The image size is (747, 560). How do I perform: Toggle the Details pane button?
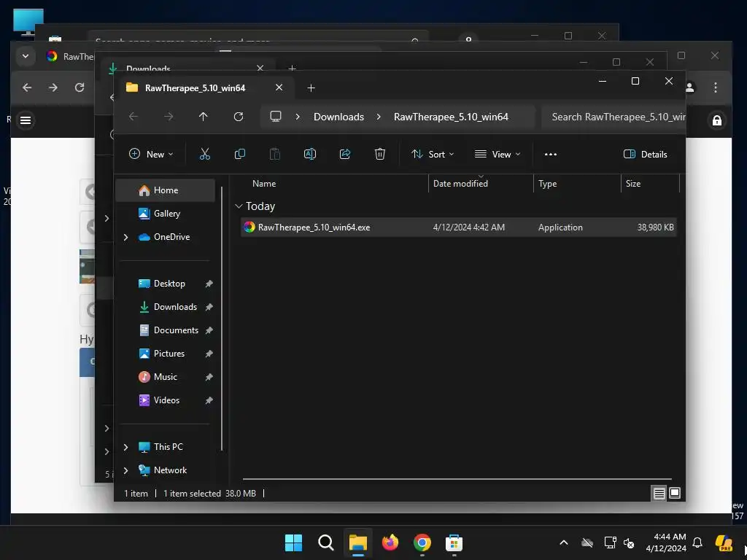645,155
